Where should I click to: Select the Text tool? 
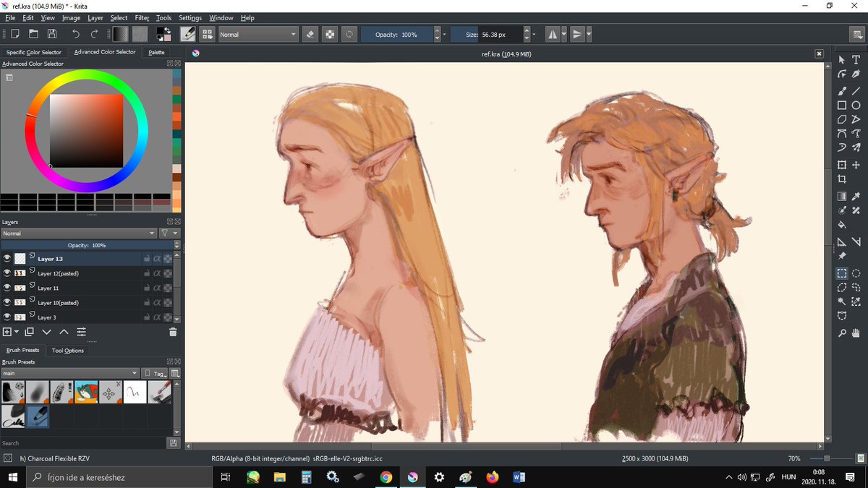tap(856, 59)
